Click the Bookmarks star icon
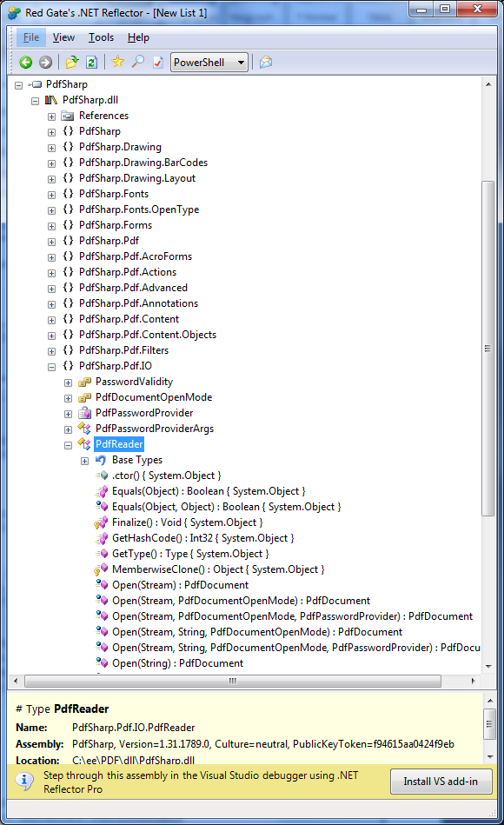This screenshot has height=825, width=504. [x=118, y=62]
